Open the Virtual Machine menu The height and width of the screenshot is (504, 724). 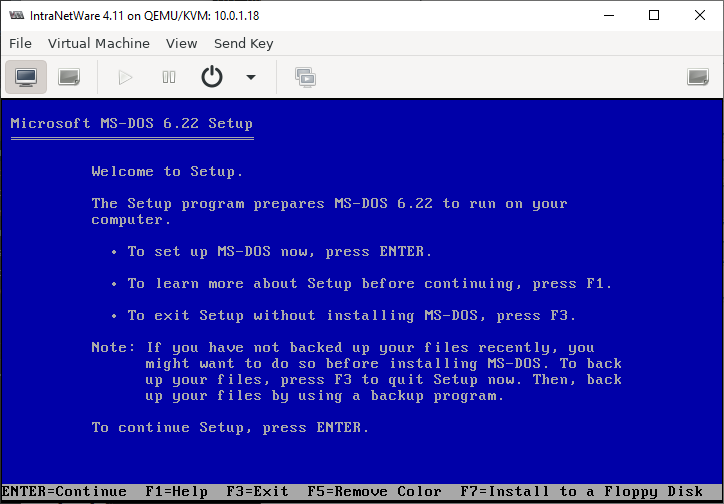99,43
